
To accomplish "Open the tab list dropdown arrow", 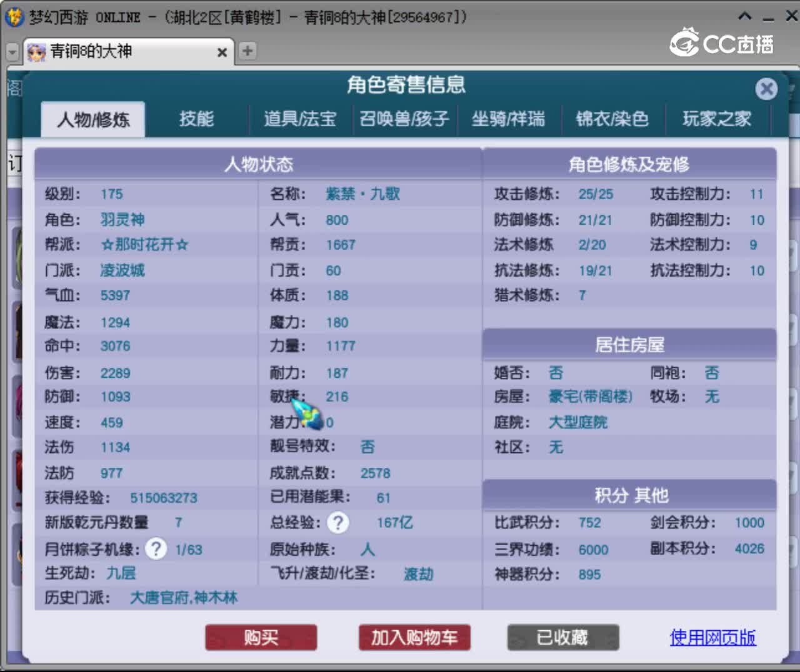I will click(x=12, y=52).
